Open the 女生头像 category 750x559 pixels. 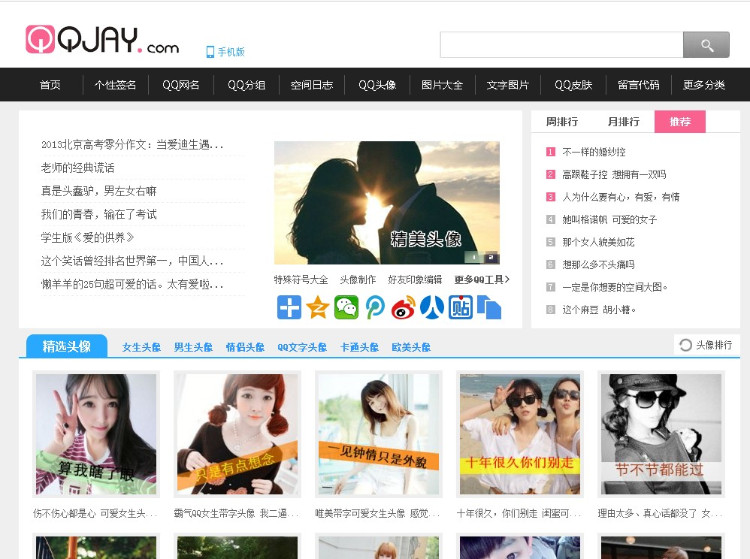tap(141, 347)
